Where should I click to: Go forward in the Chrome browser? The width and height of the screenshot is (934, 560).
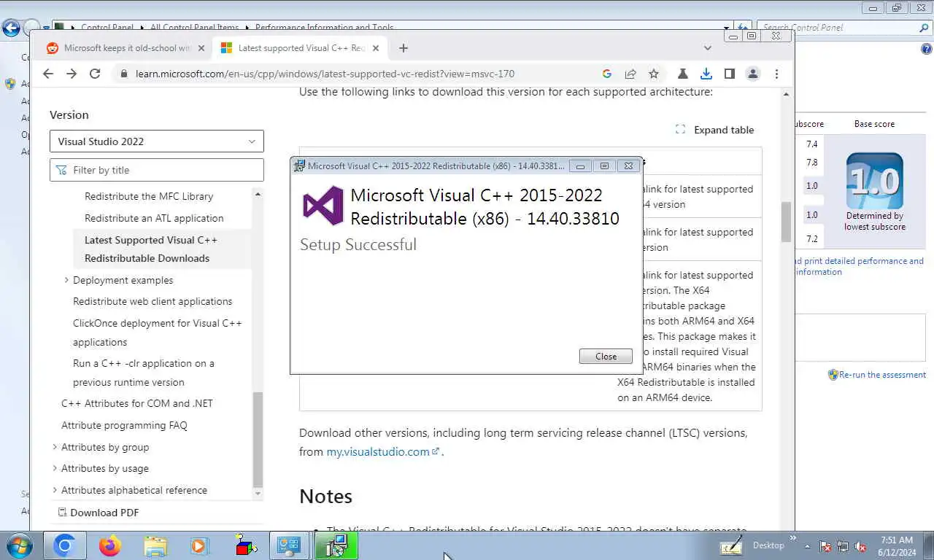tap(72, 74)
